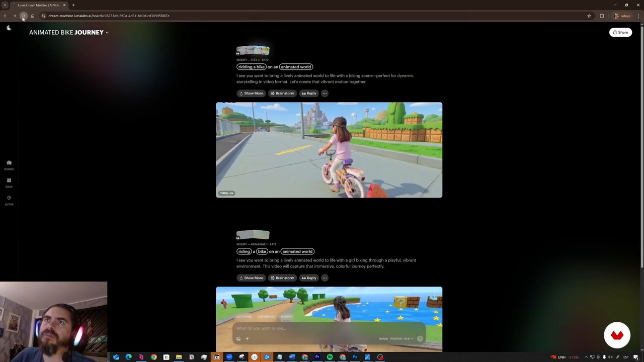Viewport: 644px width, 362px height.
Task: Click the Luma logo in the sidebar
Action: pyautogui.click(x=9, y=28)
